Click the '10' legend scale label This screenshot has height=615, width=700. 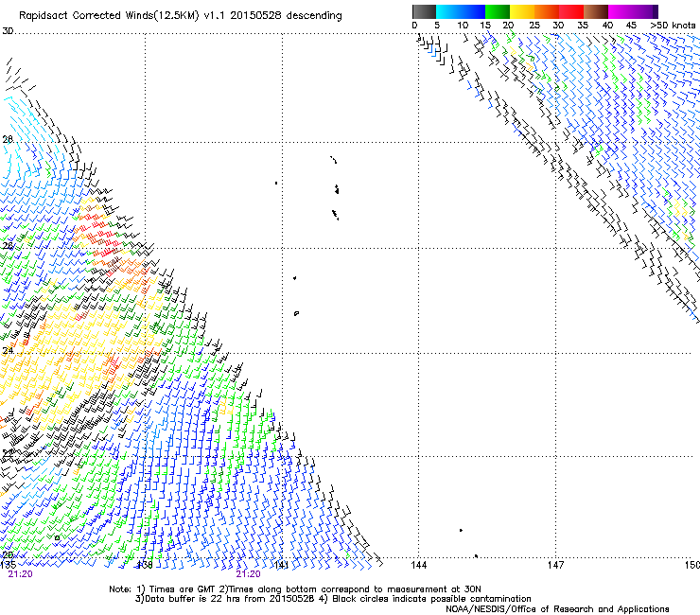[x=463, y=26]
